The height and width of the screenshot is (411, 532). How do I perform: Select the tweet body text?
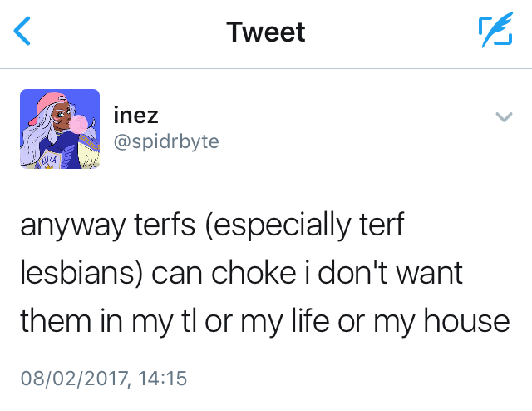pyautogui.click(x=264, y=274)
